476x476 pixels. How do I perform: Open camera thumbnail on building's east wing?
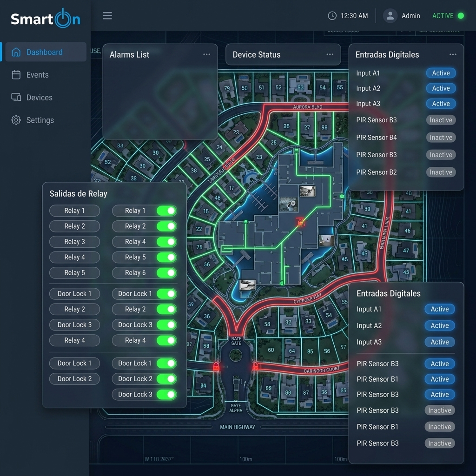(x=327, y=240)
